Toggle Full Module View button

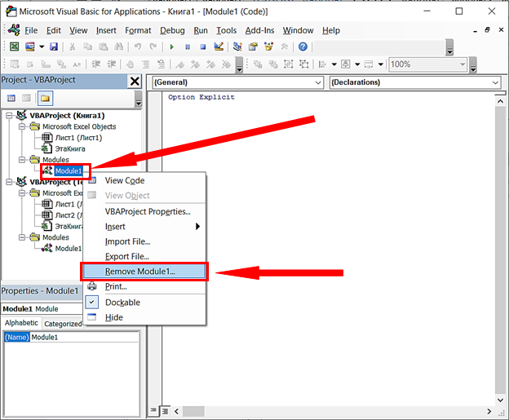[x=166, y=411]
